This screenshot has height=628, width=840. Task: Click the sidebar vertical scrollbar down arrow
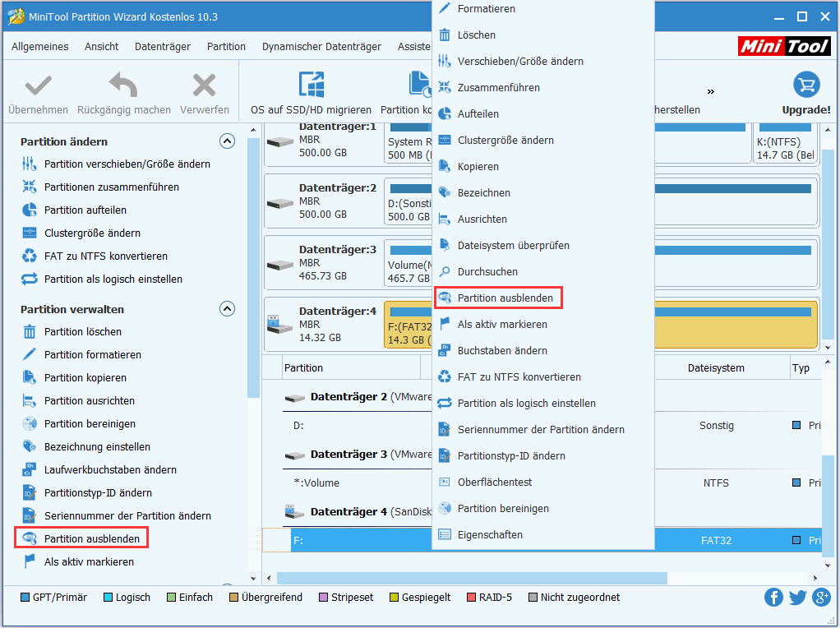[x=253, y=578]
